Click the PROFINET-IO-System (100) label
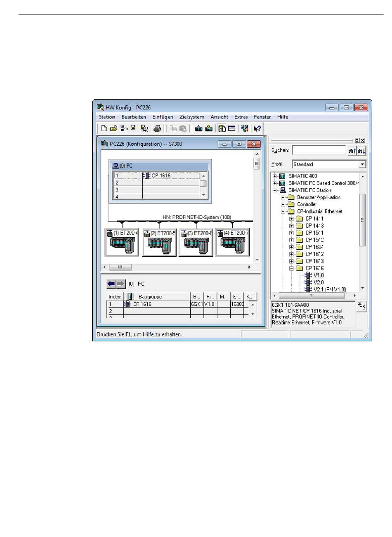392x537 pixels. [197, 217]
